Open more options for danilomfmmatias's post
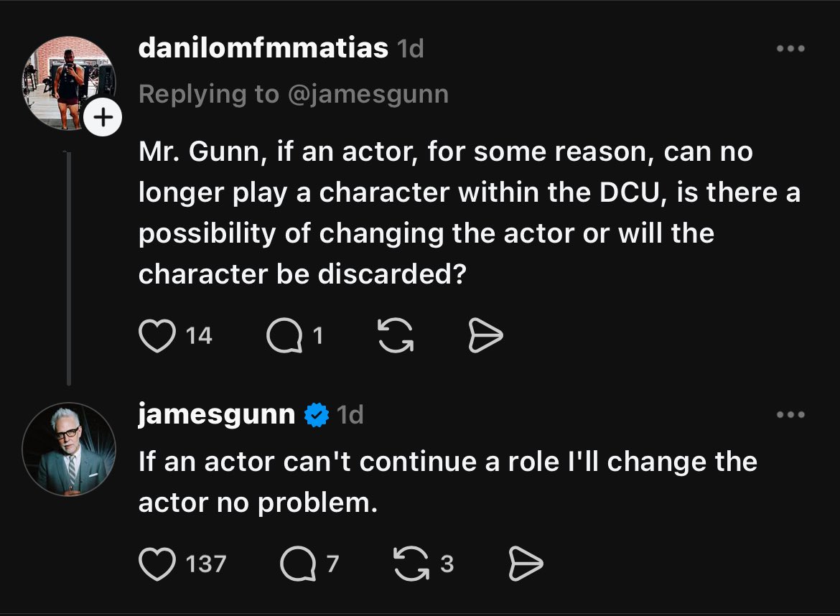This screenshot has width=840, height=616. 790,49
